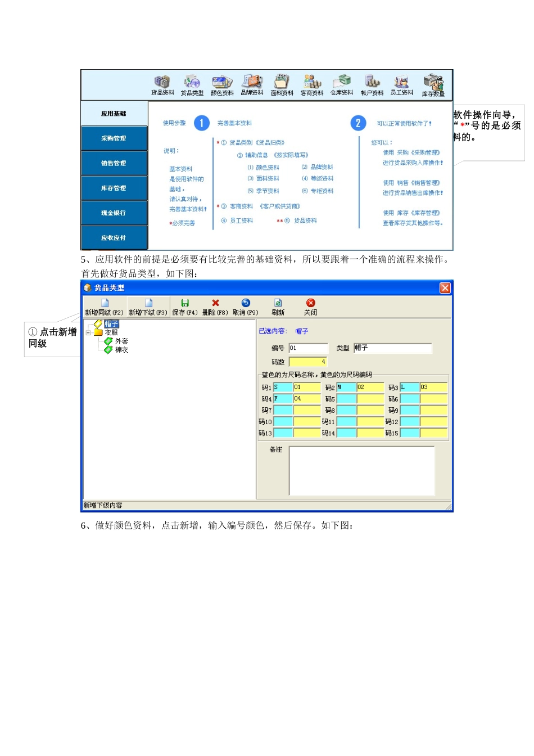534x756 pixels.
Task: Open the 库存数量 toolbar icon
Action: click(x=433, y=85)
